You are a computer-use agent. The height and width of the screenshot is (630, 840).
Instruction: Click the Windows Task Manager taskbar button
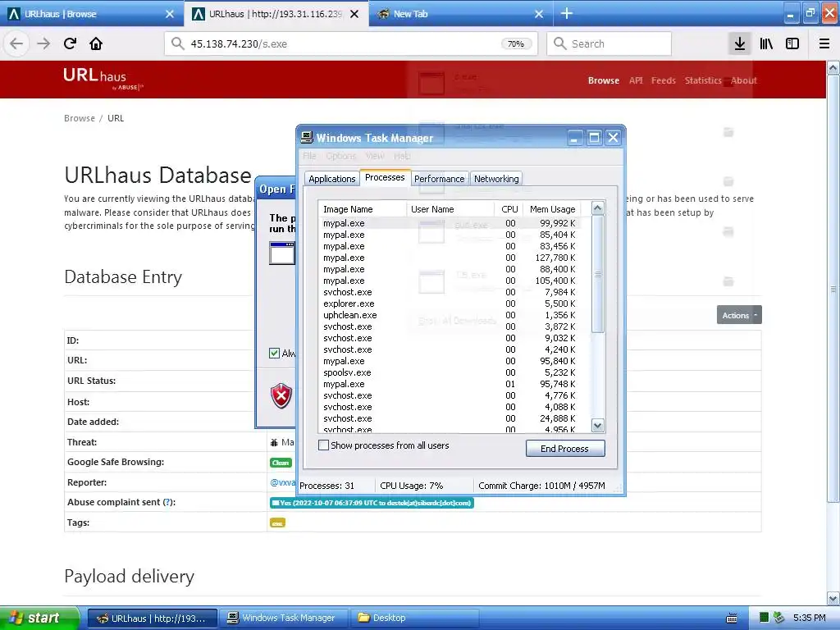(x=283, y=619)
